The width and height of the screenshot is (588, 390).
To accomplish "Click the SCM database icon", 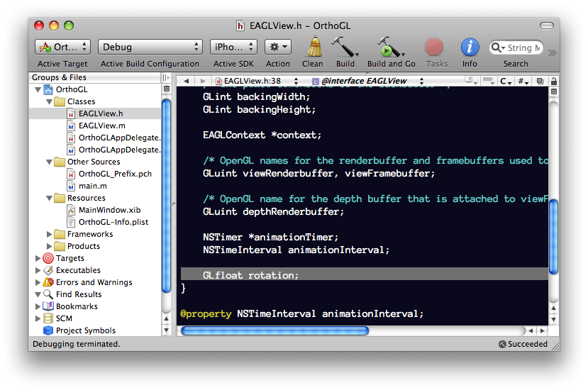I will (48, 318).
